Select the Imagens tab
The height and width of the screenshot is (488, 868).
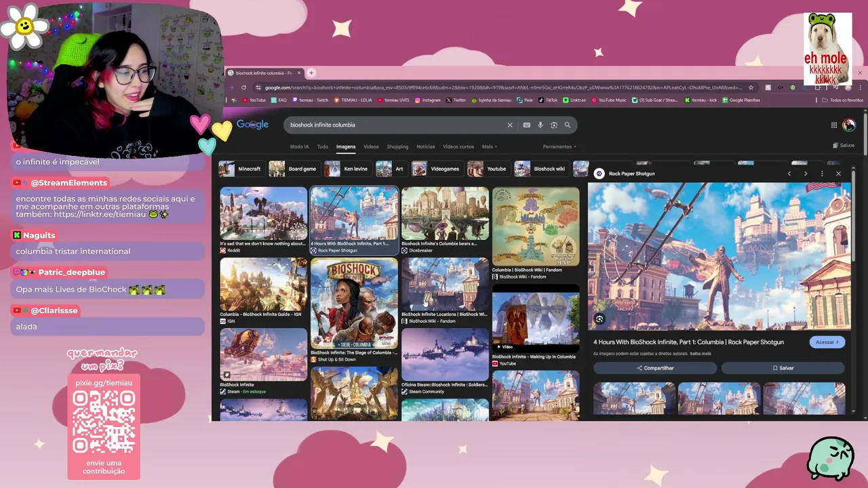tap(346, 146)
